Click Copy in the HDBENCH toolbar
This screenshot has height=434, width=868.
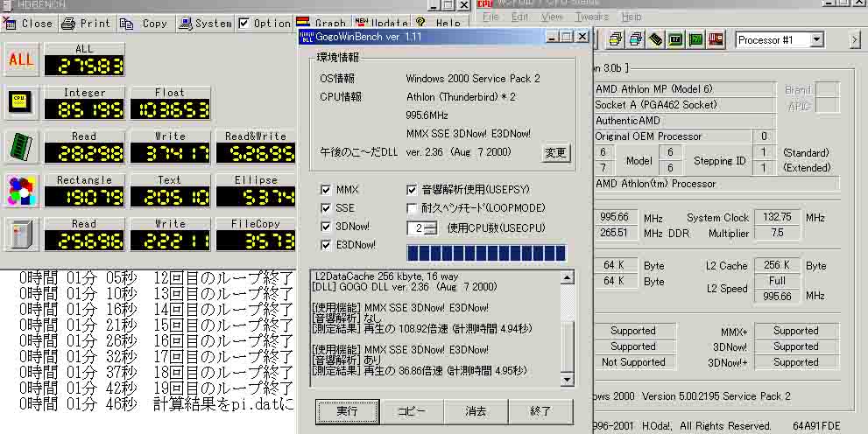[145, 24]
